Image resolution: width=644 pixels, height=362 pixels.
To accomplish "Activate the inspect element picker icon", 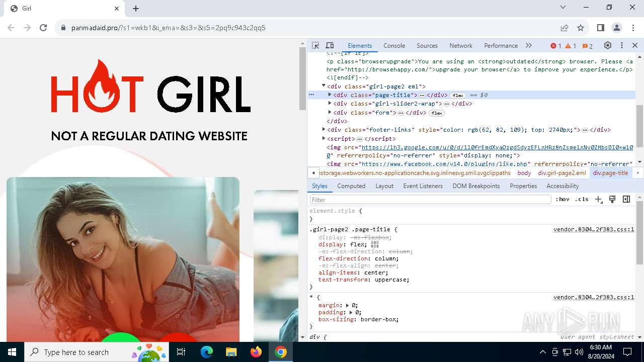I will [315, 45].
